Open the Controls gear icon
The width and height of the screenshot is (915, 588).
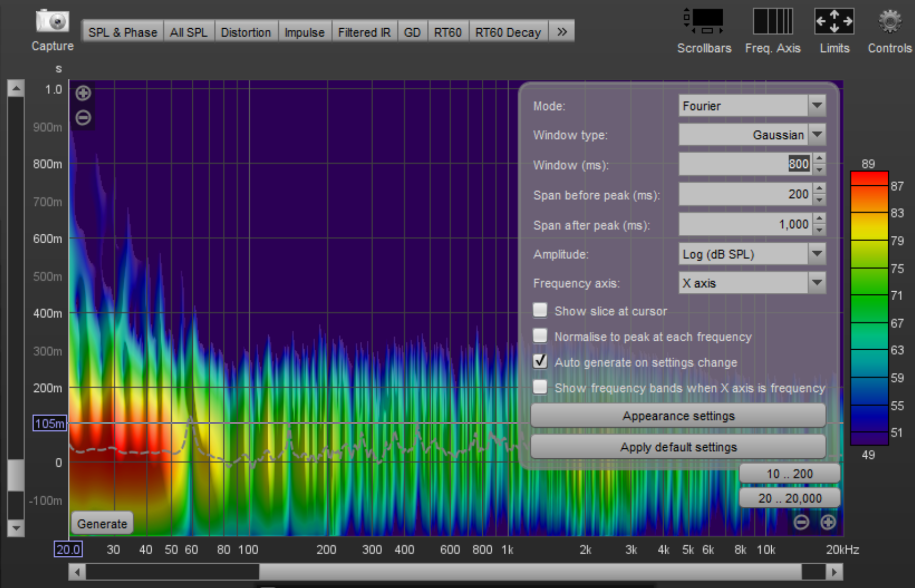tap(890, 22)
